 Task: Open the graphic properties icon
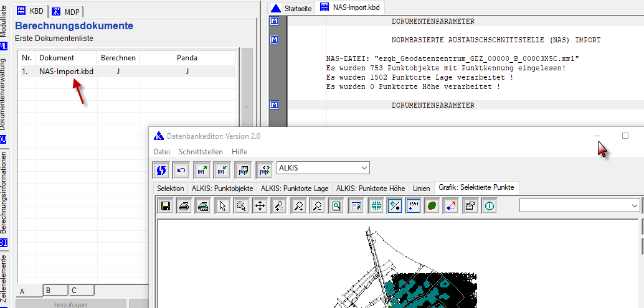[x=470, y=206]
